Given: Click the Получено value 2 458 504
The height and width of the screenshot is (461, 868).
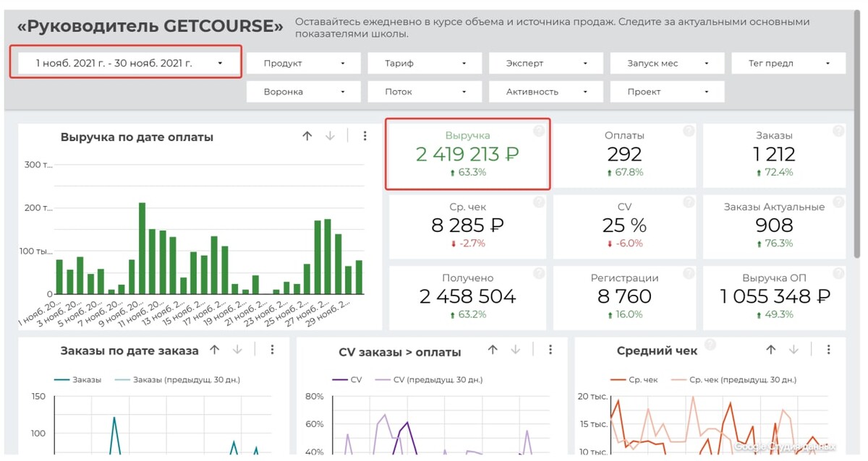Looking at the screenshot, I should coord(467,296).
